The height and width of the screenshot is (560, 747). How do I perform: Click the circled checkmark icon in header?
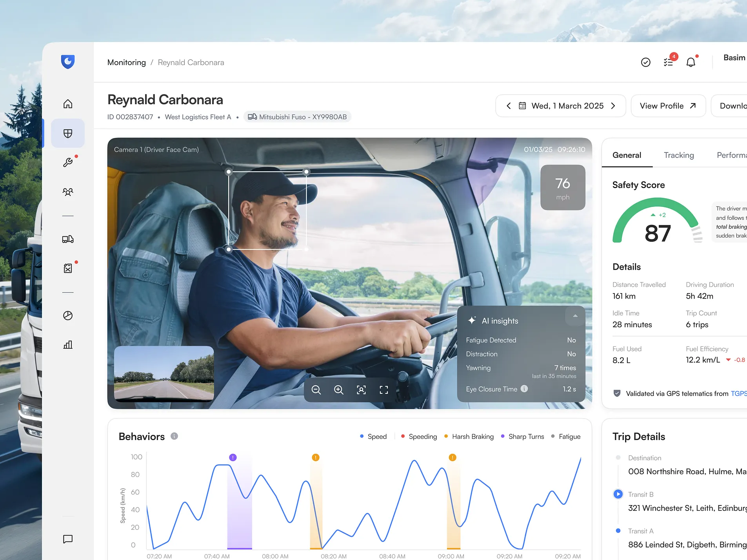click(x=645, y=62)
